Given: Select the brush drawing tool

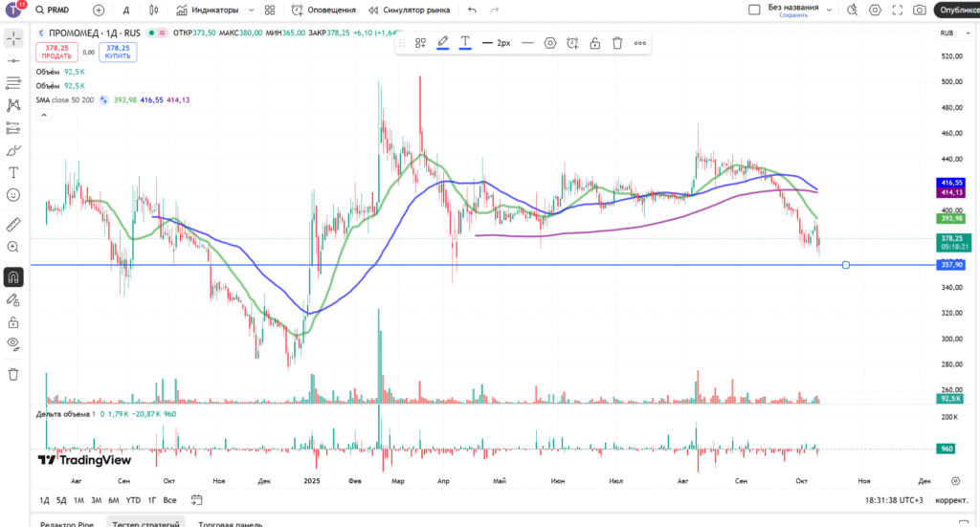Looking at the screenshot, I should tap(13, 150).
